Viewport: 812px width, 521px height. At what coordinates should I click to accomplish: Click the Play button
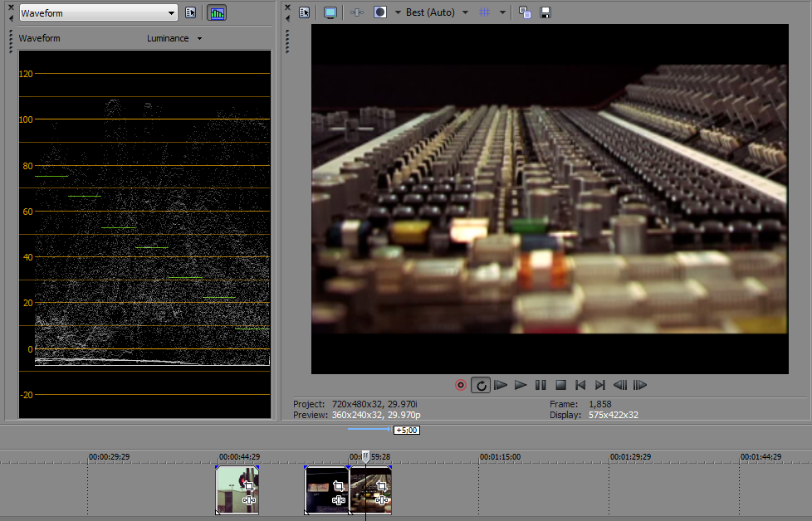(x=521, y=385)
